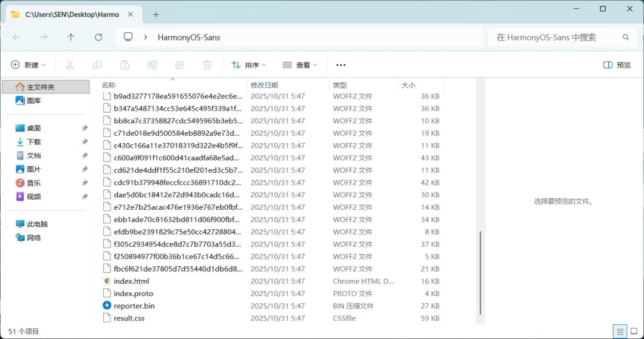The height and width of the screenshot is (339, 644).
Task: Switch to details view layout icon
Action: (620, 331)
